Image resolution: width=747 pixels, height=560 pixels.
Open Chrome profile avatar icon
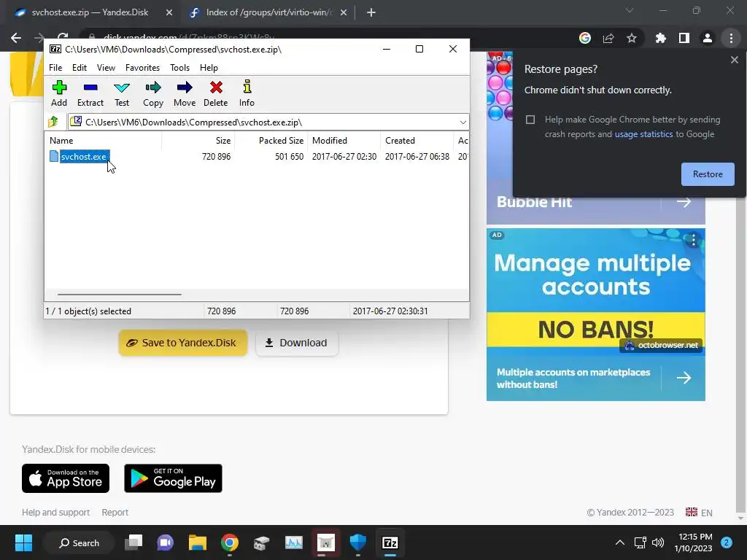pos(708,38)
